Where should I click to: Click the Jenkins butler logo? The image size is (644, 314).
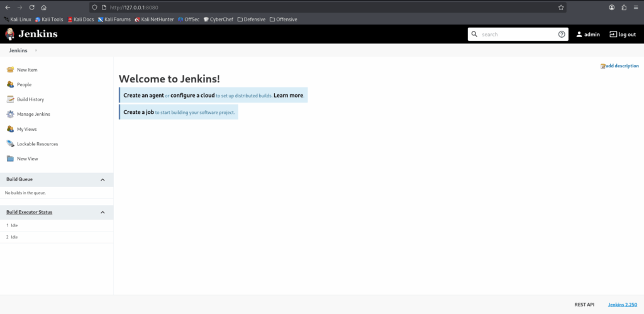[x=10, y=34]
